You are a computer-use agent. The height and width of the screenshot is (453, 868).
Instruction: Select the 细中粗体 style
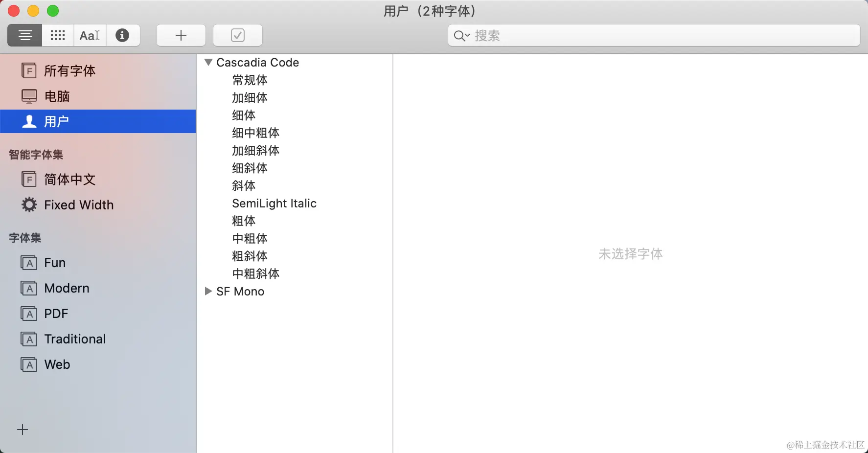point(255,133)
